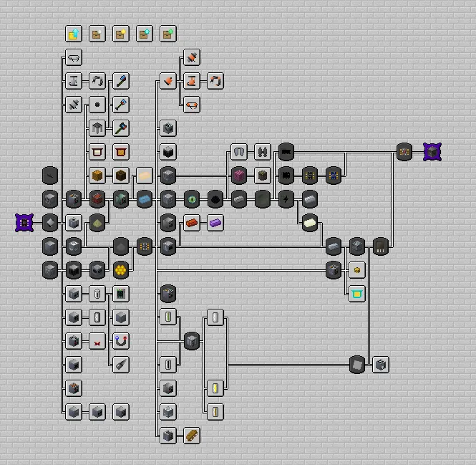The height and width of the screenshot is (465, 476).
Task: Select the blue ingot quest
Action: click(x=145, y=199)
